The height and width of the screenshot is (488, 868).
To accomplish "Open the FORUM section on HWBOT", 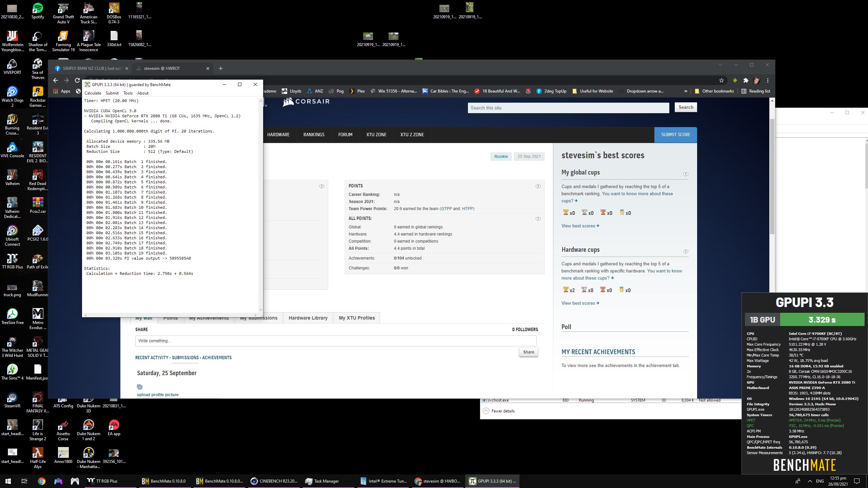I will coord(345,135).
